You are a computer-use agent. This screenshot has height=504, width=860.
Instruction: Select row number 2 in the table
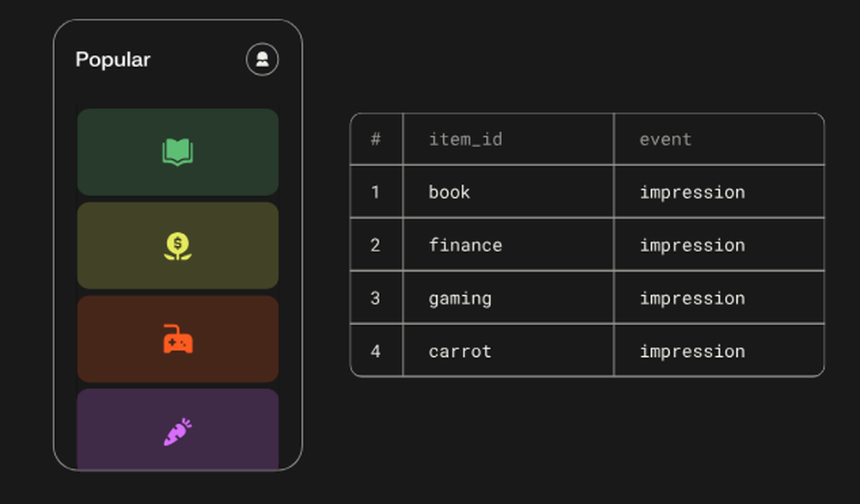click(x=376, y=245)
